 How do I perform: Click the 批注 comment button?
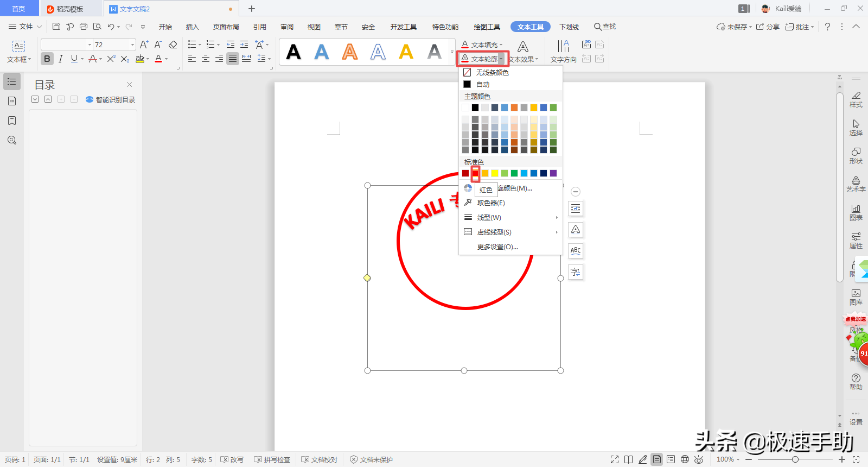800,27
